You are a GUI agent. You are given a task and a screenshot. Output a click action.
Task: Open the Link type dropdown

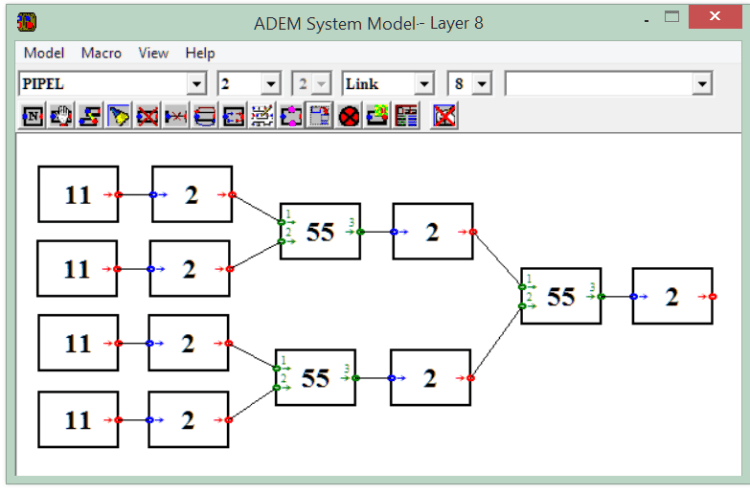[425, 84]
